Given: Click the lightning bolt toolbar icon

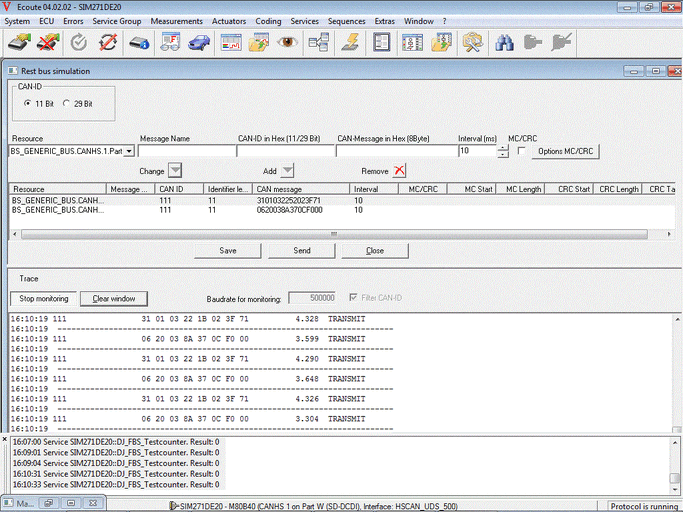Looking at the screenshot, I should 350,43.
